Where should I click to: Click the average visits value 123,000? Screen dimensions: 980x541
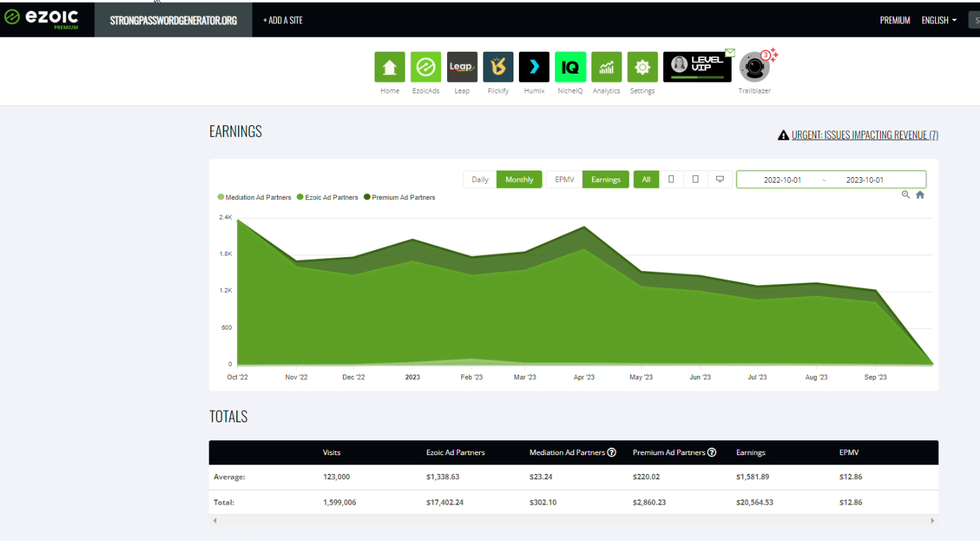click(x=336, y=477)
